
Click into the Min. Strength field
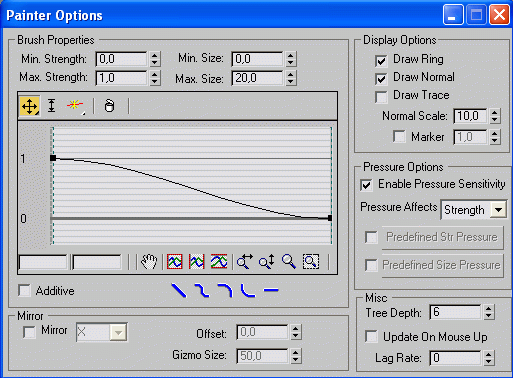[121, 59]
